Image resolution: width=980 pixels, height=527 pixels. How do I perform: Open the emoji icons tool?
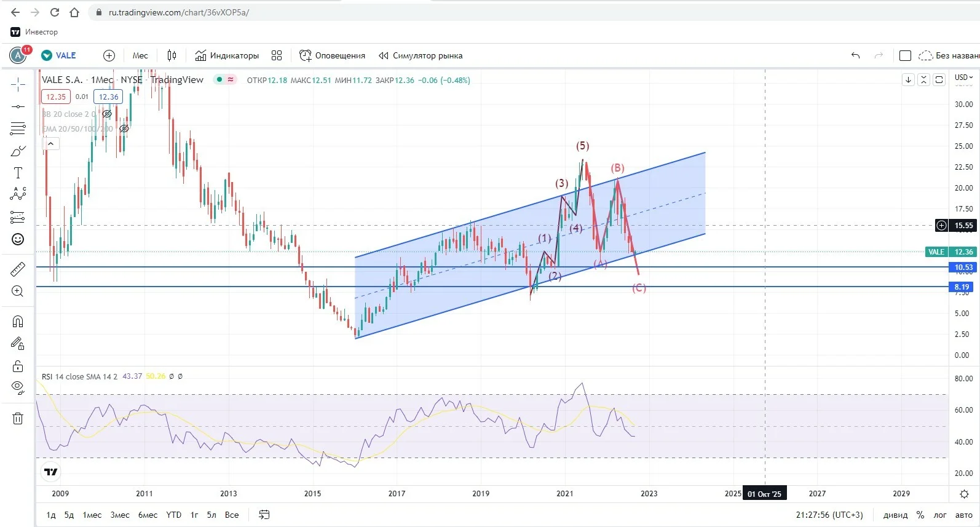[x=18, y=239]
